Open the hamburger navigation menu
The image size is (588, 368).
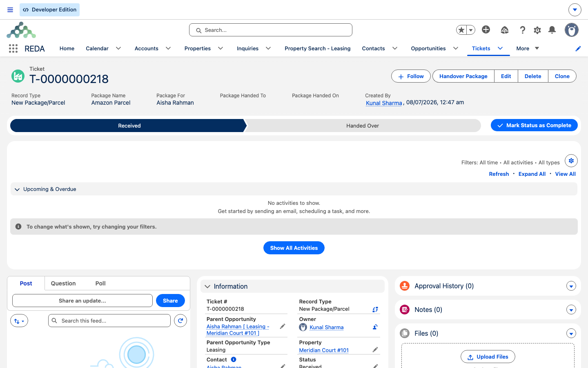(10, 10)
